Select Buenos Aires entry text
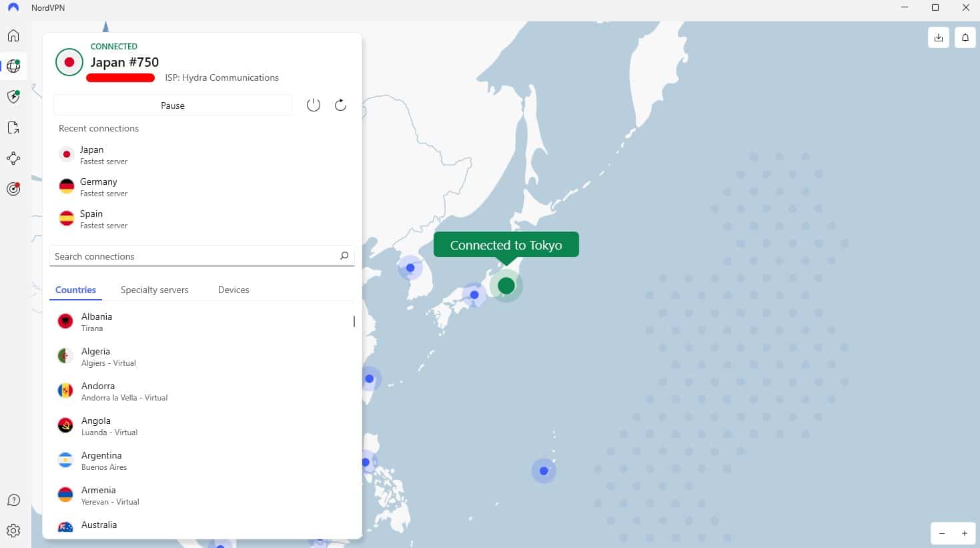 [104, 467]
